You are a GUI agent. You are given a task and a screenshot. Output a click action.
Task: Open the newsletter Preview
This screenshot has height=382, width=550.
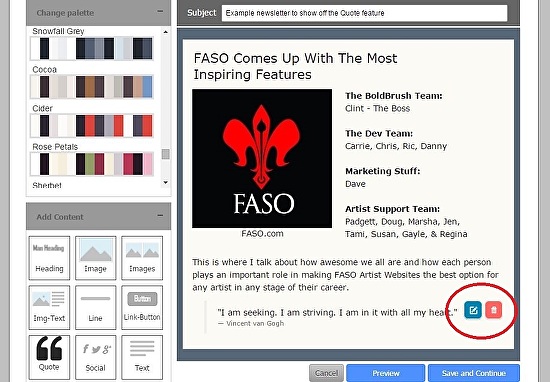(385, 373)
